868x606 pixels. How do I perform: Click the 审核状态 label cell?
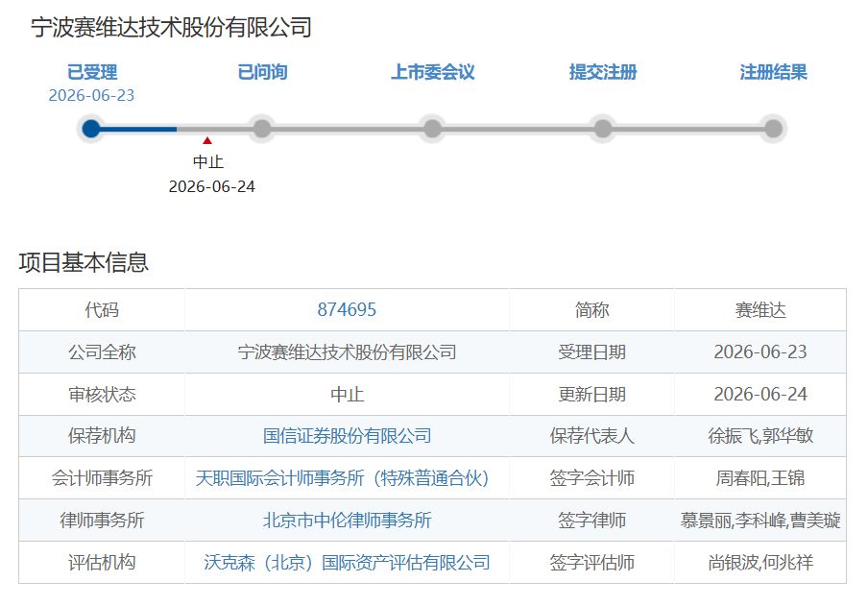(x=102, y=394)
